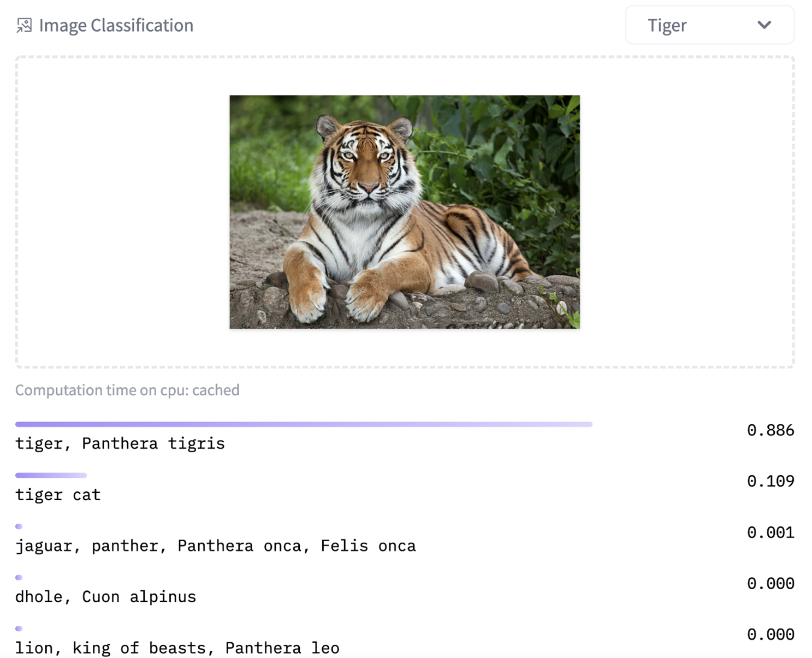Viewport: 812px width, 658px height.
Task: Click the 0.109 score value
Action: (770, 481)
